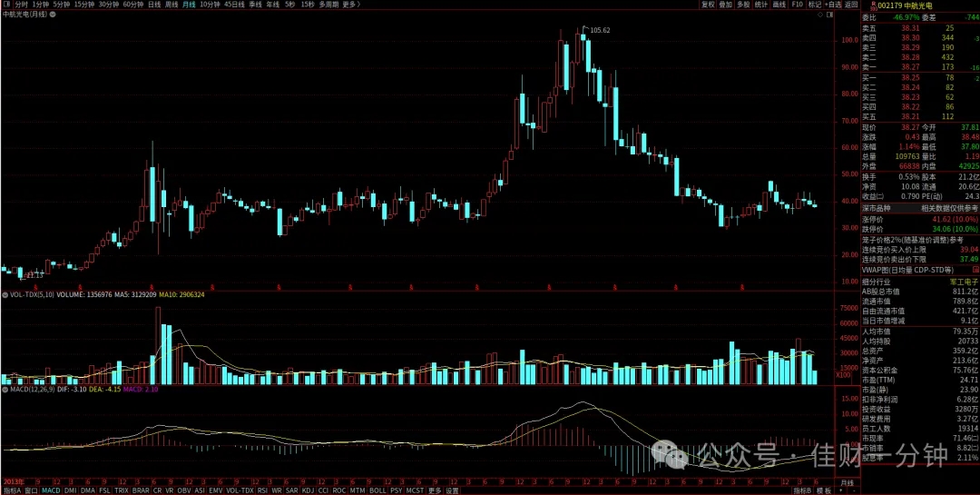Switch to 年线 yearly chart
Screen dimensions: 980x495
(x=272, y=5)
